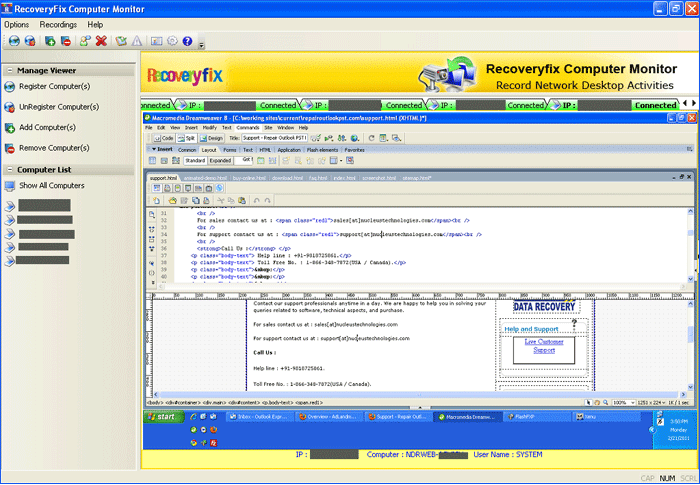Click the remote Start button
Screen dimensions: 700x485
[x=164, y=417]
